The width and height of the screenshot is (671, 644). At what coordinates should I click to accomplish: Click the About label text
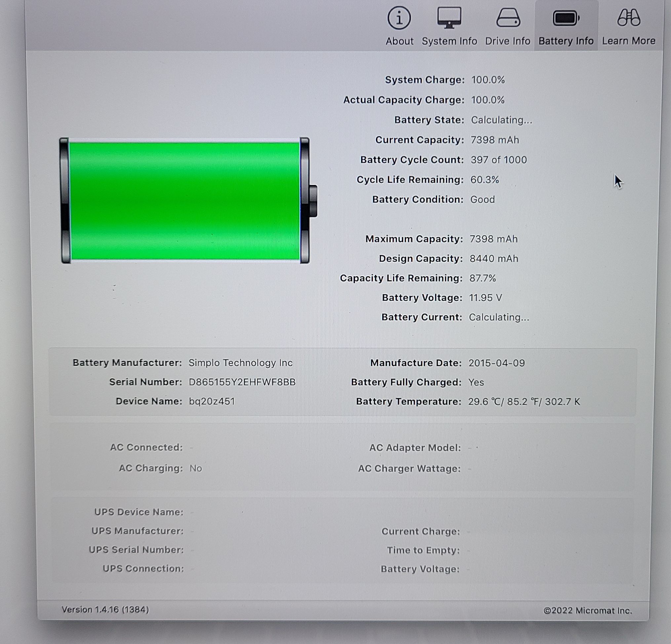pyautogui.click(x=399, y=41)
